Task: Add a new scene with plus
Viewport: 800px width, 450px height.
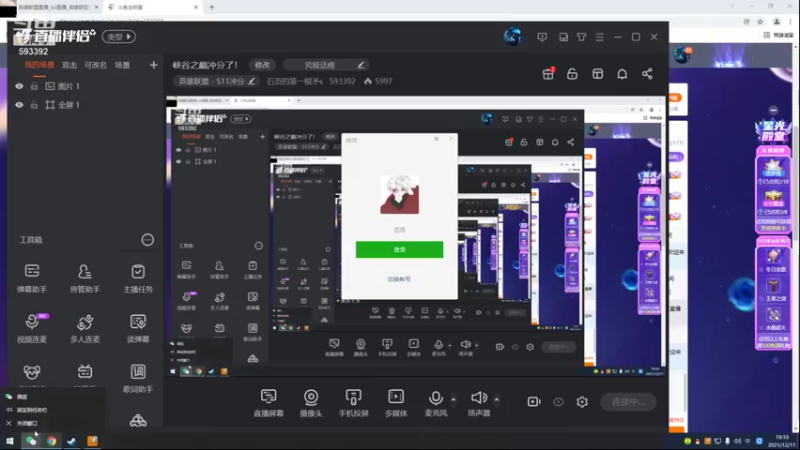Action: 154,65
